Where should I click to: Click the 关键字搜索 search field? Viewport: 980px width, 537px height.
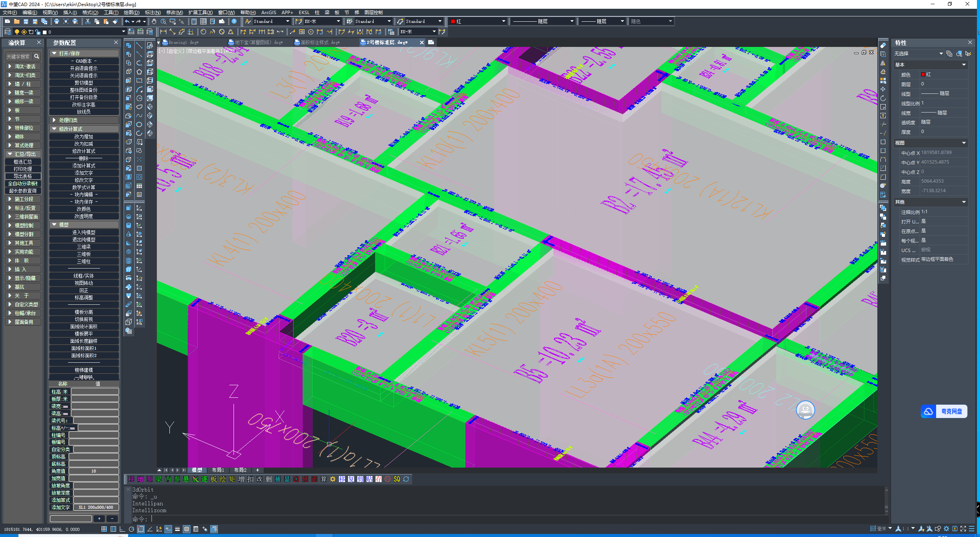(x=19, y=56)
